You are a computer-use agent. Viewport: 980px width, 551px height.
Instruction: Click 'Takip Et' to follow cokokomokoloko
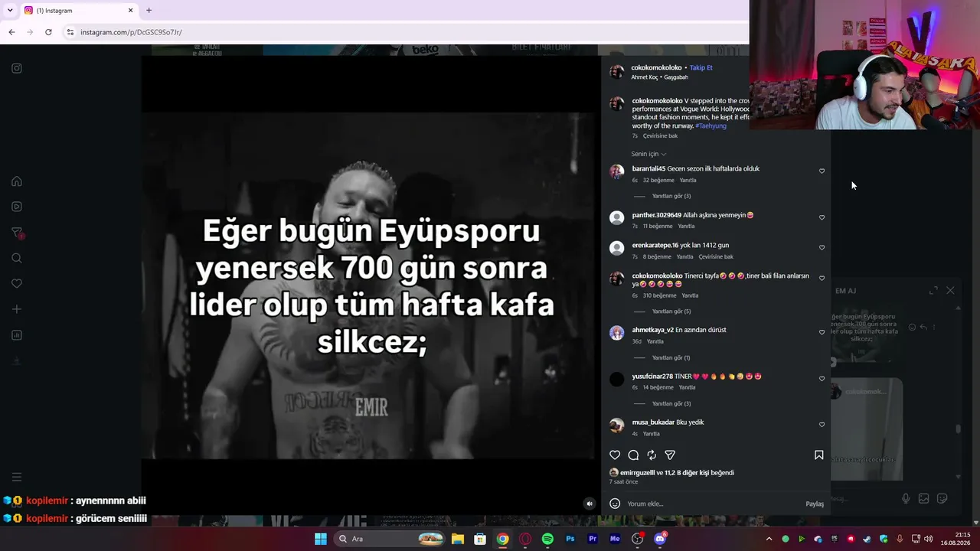click(701, 67)
